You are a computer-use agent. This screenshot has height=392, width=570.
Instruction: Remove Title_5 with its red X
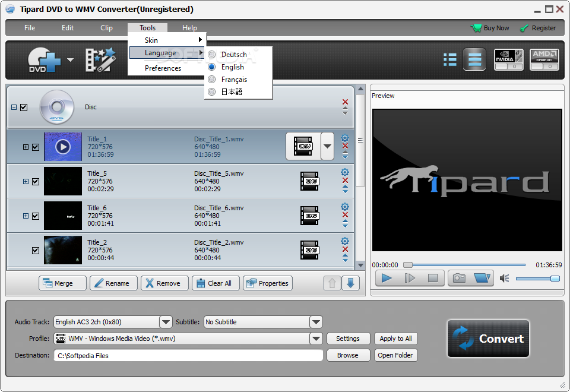[x=345, y=181]
